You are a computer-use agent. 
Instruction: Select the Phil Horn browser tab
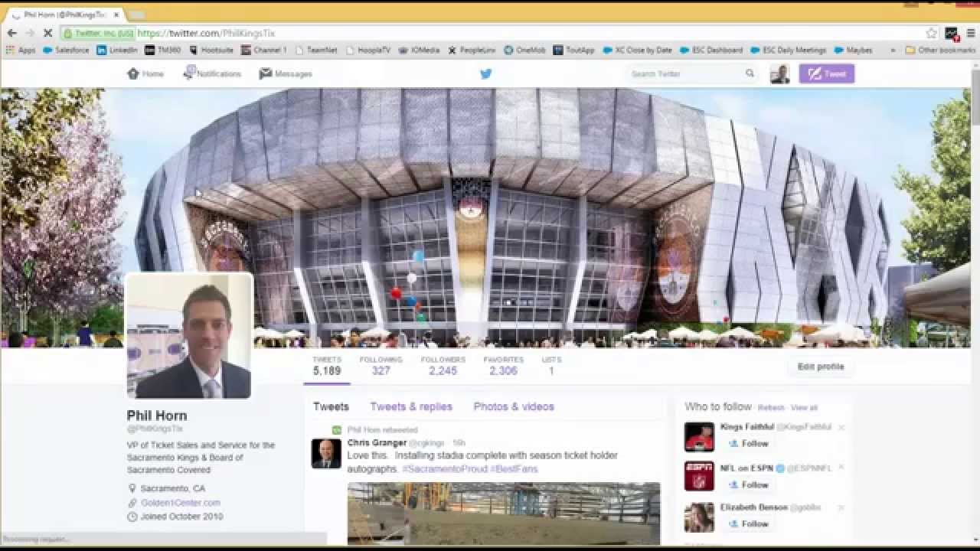[x=65, y=15]
